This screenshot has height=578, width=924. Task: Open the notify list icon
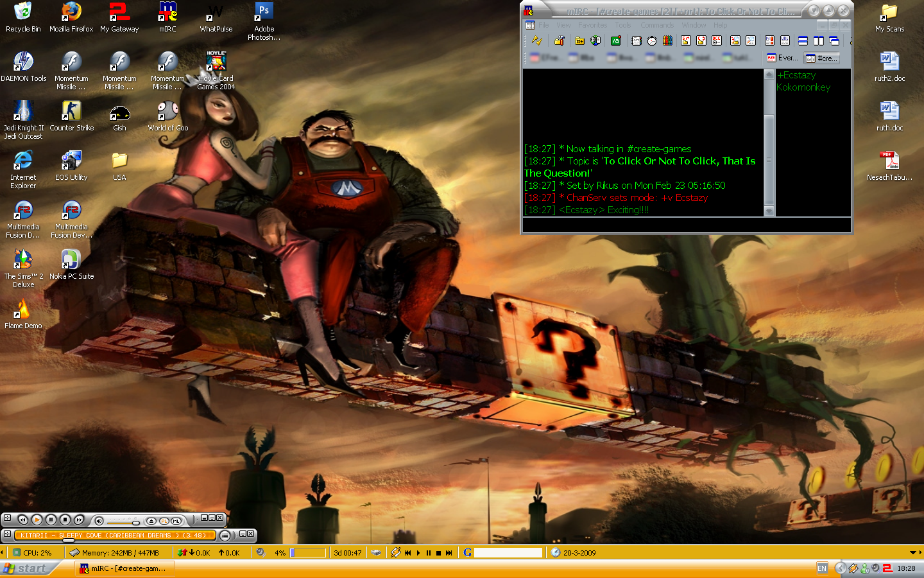tap(769, 40)
